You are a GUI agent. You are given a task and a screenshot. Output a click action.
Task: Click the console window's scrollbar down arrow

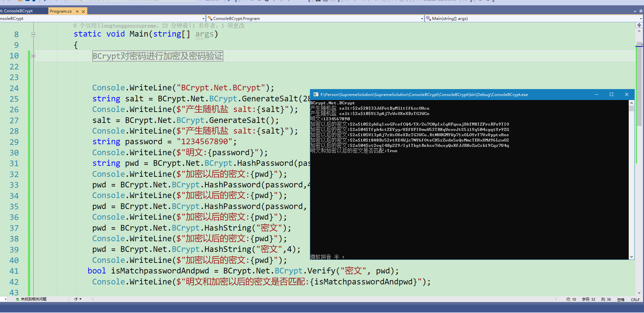coord(631,257)
